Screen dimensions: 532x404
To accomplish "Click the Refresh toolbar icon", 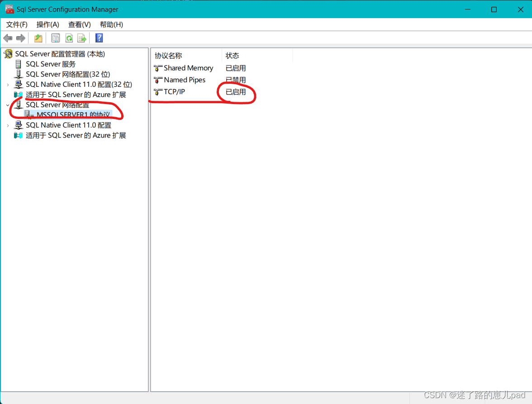I will click(x=69, y=38).
